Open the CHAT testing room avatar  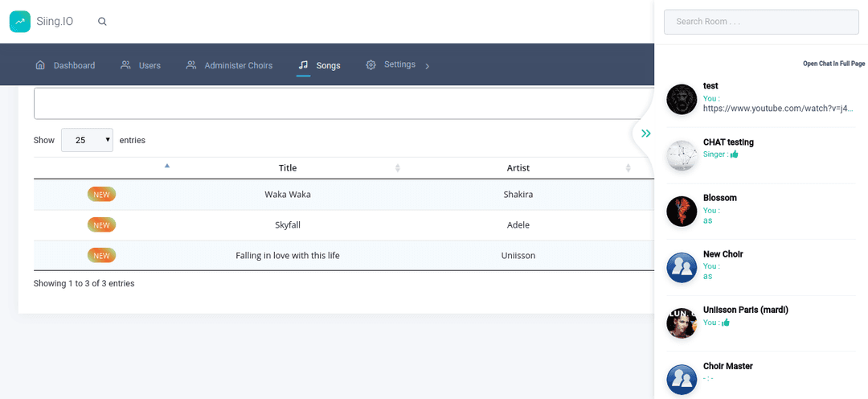pyautogui.click(x=682, y=156)
